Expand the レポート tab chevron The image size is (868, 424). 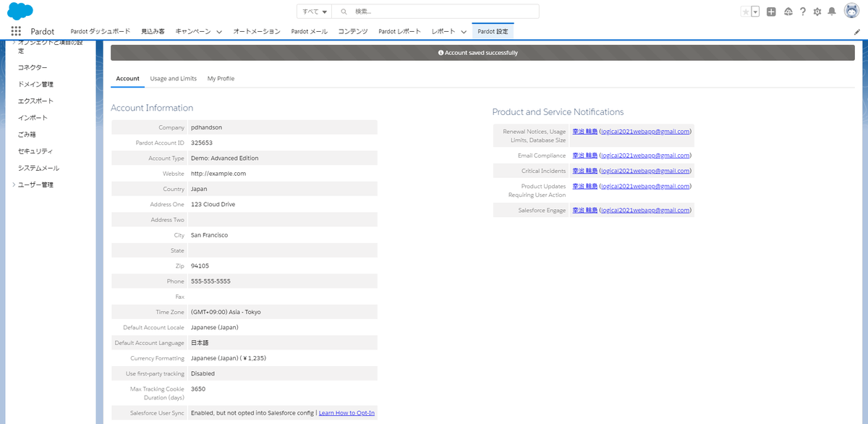[464, 32]
